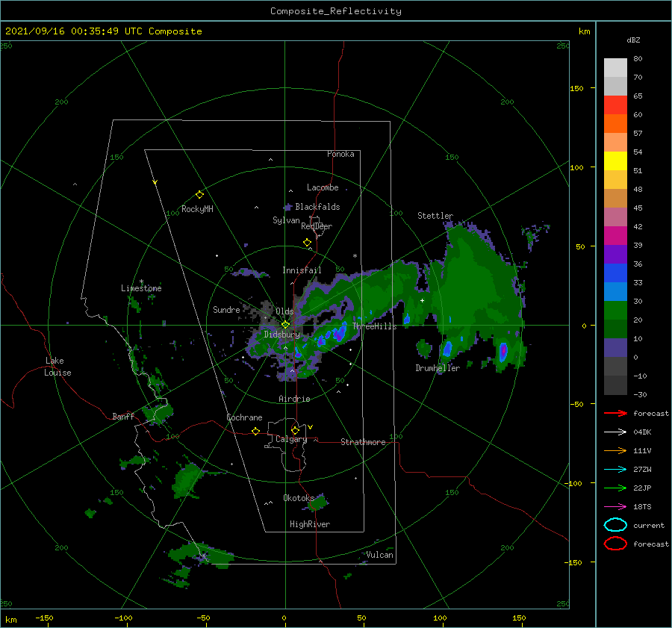Click the 18TS legend label
Viewport: 672px width, 628px height.
coord(642,507)
